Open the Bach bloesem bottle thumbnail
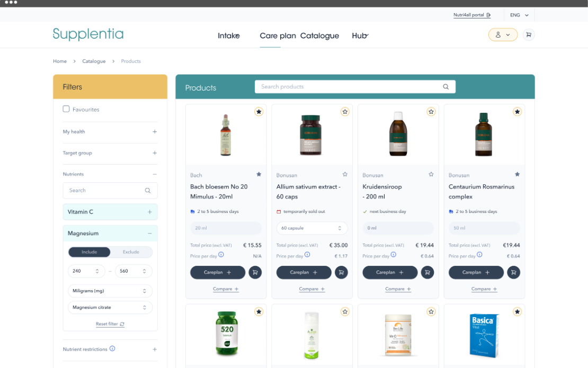Screen dimensions: 588x368 coord(225,135)
